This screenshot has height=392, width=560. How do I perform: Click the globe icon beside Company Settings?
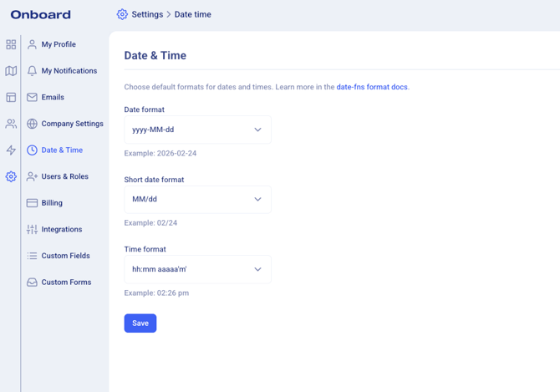coord(32,124)
